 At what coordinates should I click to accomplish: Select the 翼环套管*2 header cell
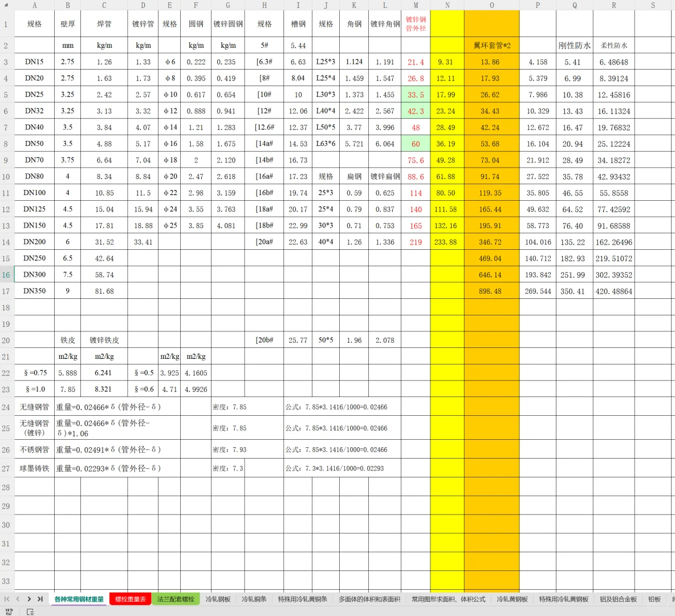click(491, 45)
